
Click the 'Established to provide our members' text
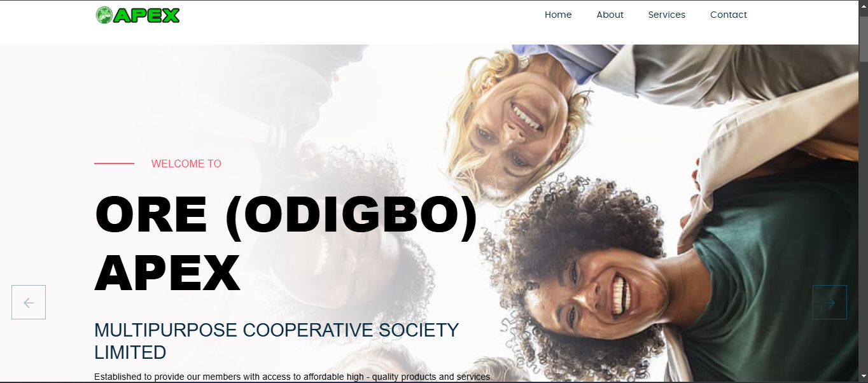point(293,377)
